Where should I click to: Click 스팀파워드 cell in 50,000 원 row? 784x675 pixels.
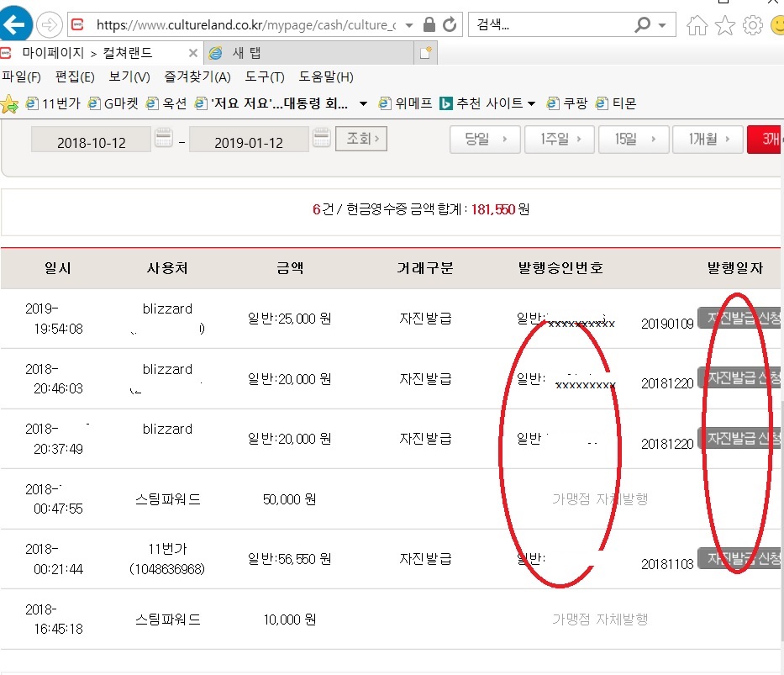click(x=168, y=499)
